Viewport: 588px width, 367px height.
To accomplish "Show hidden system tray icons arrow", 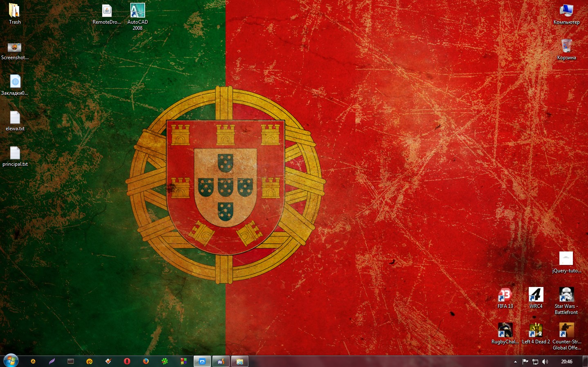I will [515, 362].
